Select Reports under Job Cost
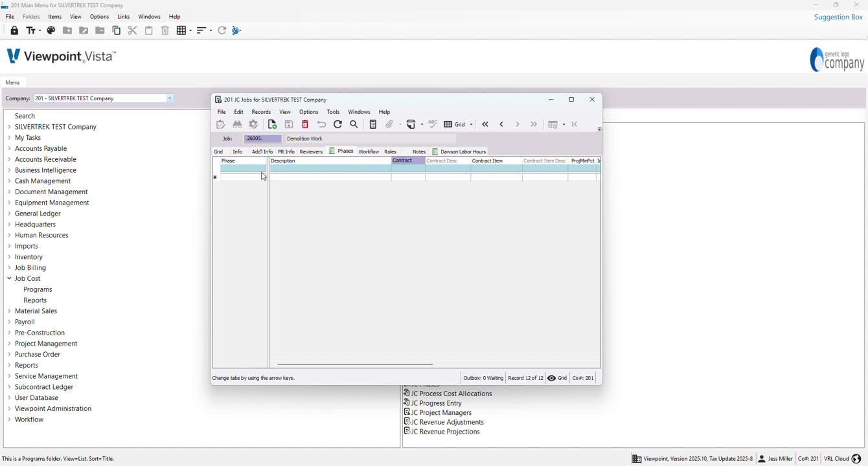Viewport: 868px width, 466px height. [x=35, y=300]
